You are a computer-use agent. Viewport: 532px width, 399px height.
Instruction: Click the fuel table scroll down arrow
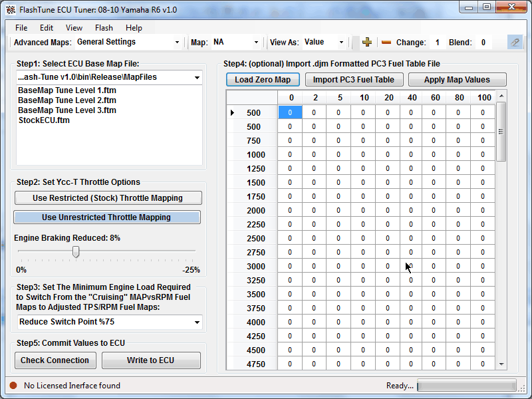(x=501, y=364)
